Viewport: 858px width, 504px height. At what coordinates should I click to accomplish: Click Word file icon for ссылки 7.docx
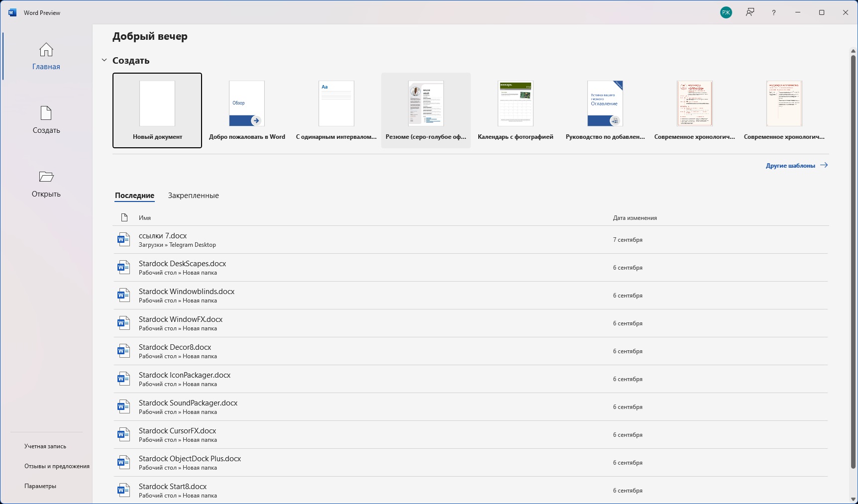[x=123, y=240]
